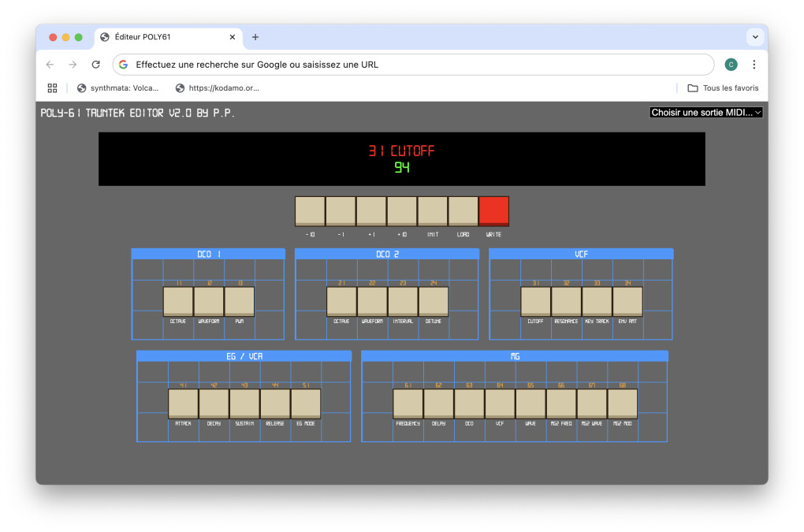Viewport: 804px width, 532px height.
Task: Select MG Wave parameter 65 button
Action: click(530, 404)
